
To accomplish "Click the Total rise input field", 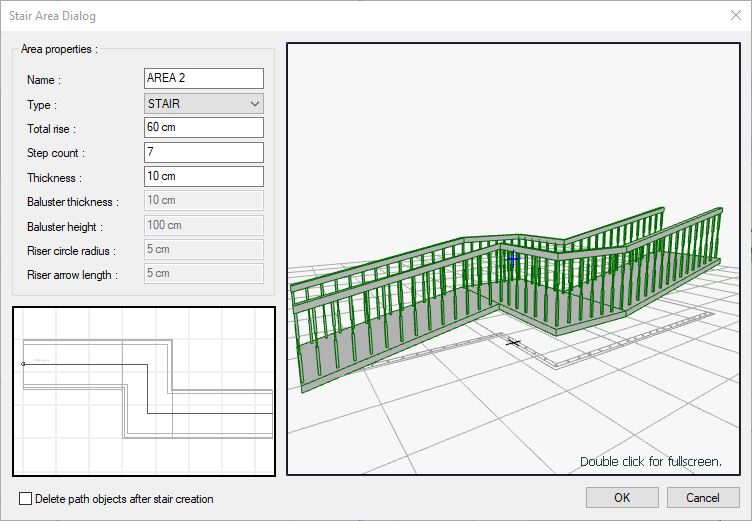I will [204, 128].
